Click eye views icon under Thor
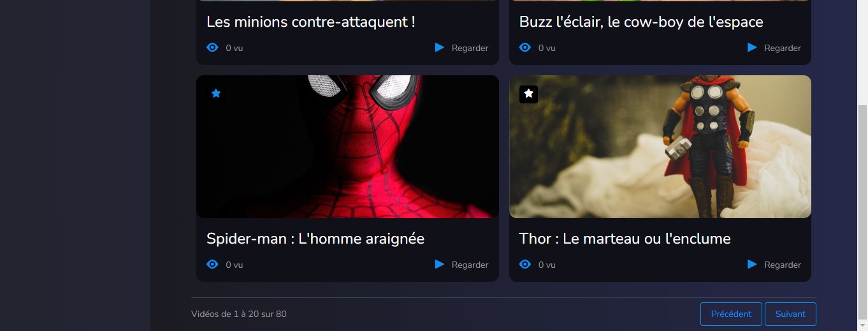 pos(525,264)
